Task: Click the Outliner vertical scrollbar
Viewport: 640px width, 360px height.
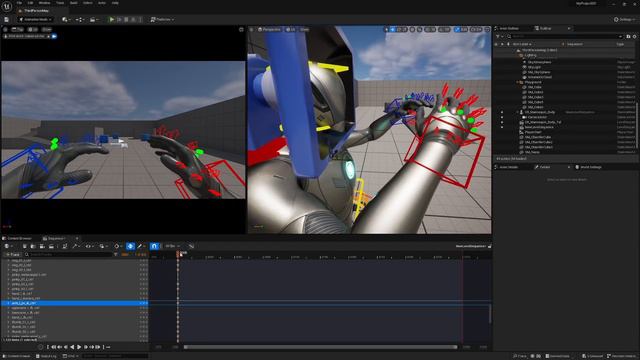Action: pyautogui.click(x=637, y=124)
